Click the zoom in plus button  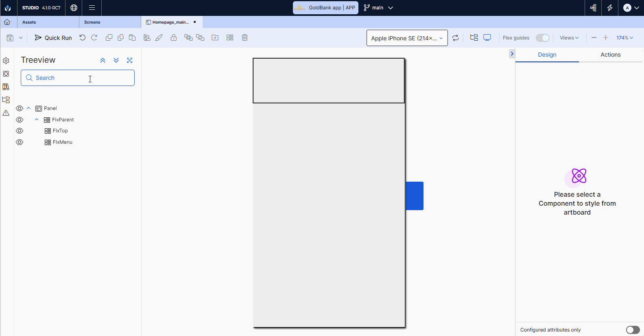tap(605, 38)
